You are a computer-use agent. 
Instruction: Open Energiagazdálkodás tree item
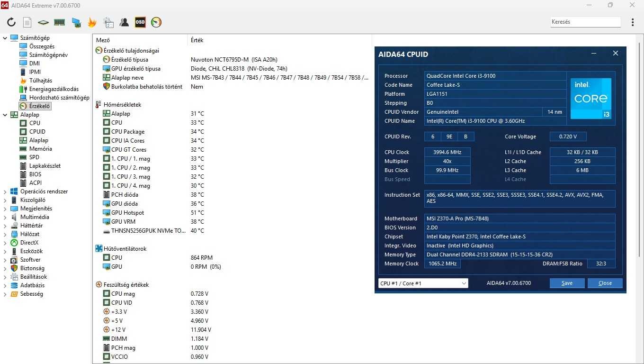click(x=54, y=89)
